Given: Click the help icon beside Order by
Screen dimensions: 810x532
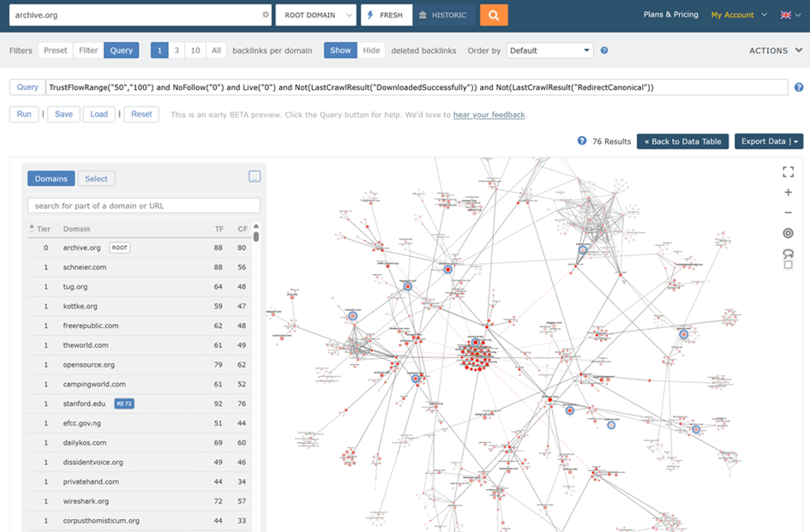Looking at the screenshot, I should (604, 50).
